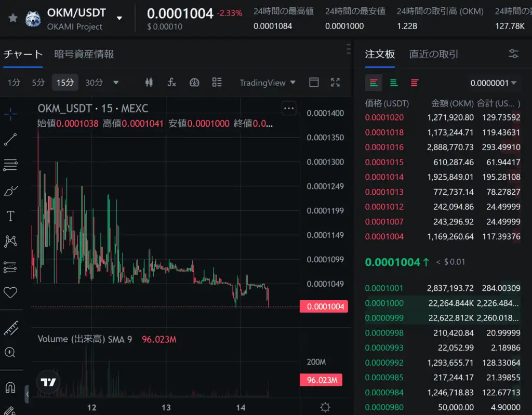The height and width of the screenshot is (415, 532).
Task: Select the brush drawing tool
Action: pos(10,191)
